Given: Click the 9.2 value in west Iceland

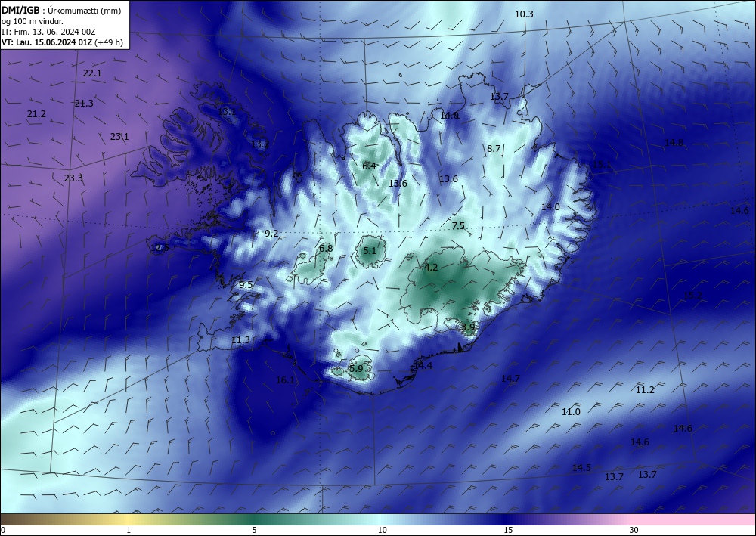Looking at the screenshot, I should (271, 234).
